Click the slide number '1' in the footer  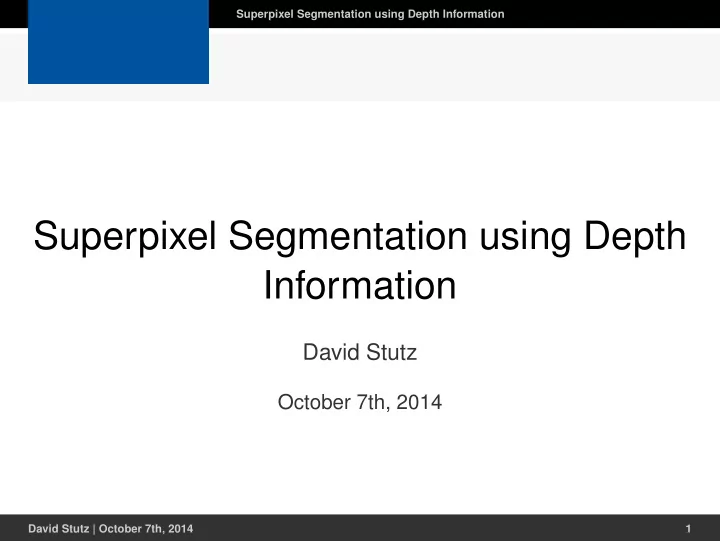click(688, 529)
